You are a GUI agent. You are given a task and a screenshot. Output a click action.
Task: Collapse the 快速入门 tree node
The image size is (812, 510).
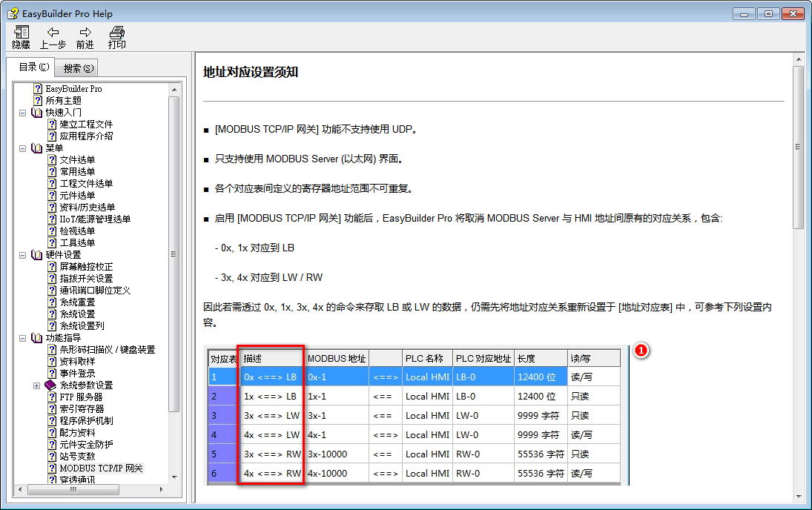click(22, 113)
